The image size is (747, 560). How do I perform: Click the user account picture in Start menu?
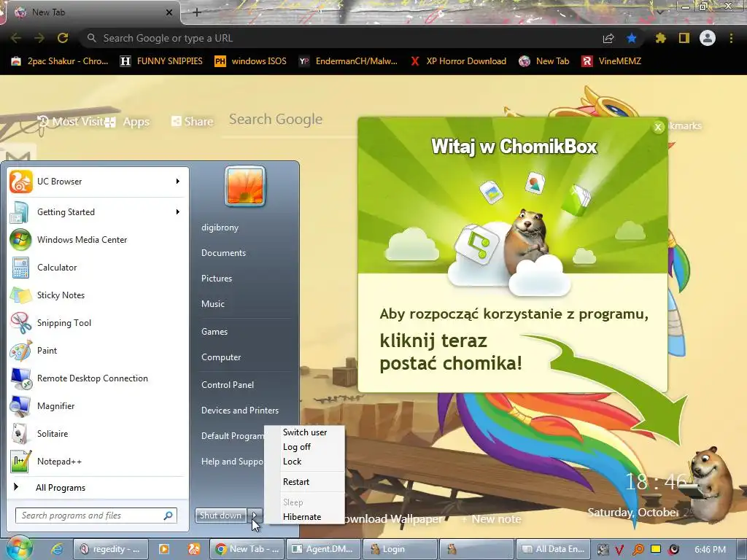(x=245, y=186)
